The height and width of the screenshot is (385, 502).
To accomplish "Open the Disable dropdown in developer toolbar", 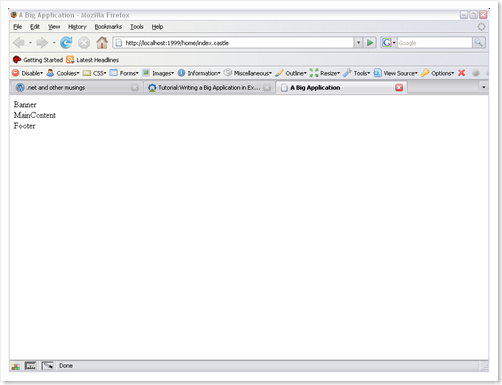I will [27, 73].
